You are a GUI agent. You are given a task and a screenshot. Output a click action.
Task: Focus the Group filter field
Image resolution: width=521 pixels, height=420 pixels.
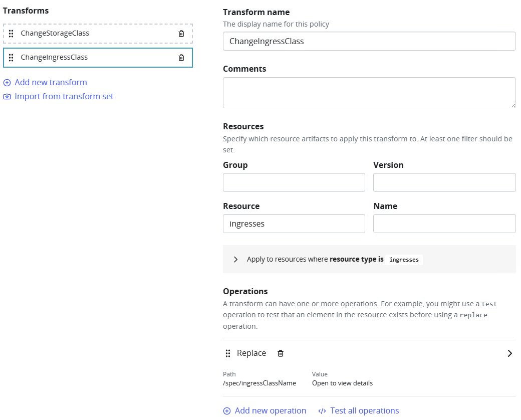pyautogui.click(x=294, y=183)
